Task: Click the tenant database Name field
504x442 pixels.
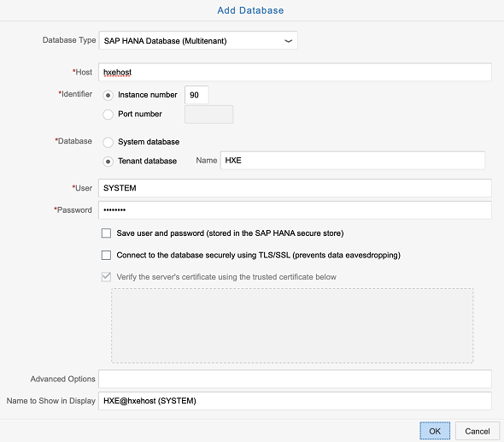Action: coord(353,160)
